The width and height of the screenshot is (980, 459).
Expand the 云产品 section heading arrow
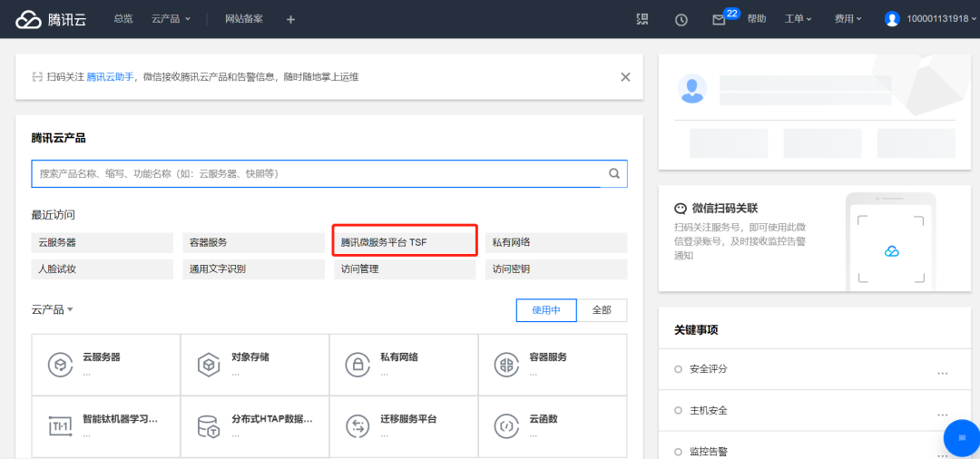pyautogui.click(x=71, y=309)
